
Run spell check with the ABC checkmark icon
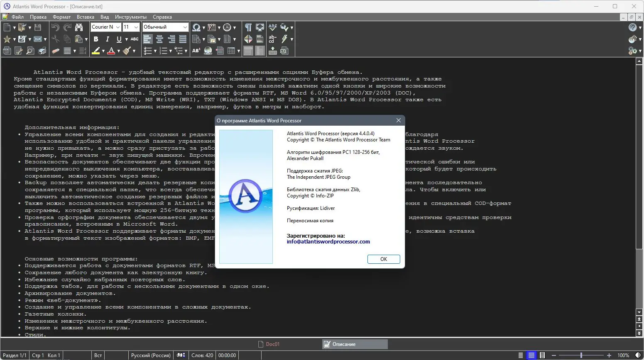273,27
